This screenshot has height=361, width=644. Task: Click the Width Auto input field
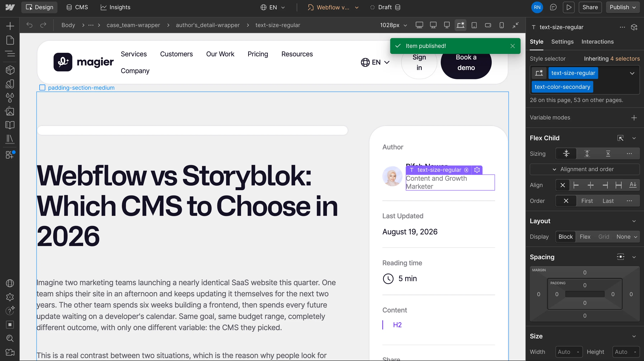(x=569, y=352)
